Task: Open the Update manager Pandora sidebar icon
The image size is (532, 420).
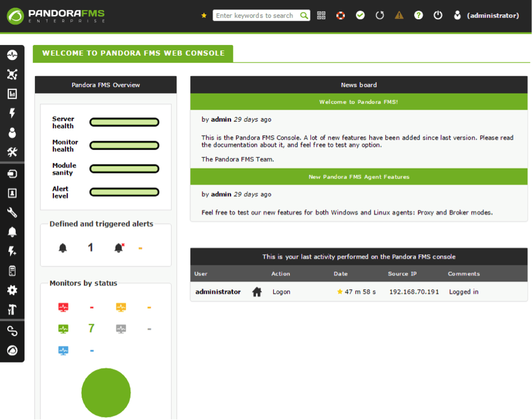Action: [x=12, y=350]
